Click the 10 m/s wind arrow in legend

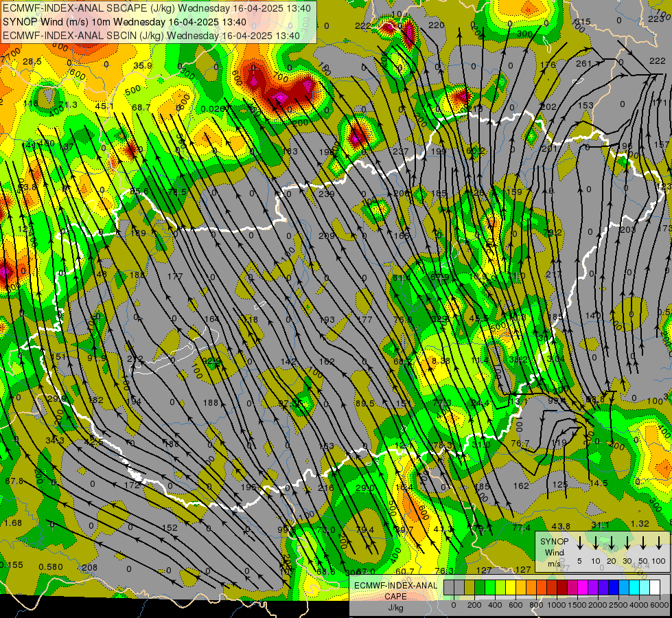595,542
